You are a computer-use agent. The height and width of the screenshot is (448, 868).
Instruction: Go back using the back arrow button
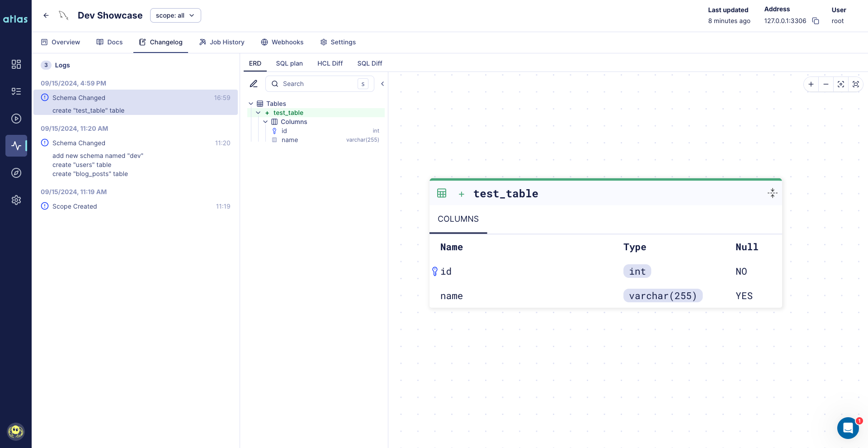[x=46, y=15]
